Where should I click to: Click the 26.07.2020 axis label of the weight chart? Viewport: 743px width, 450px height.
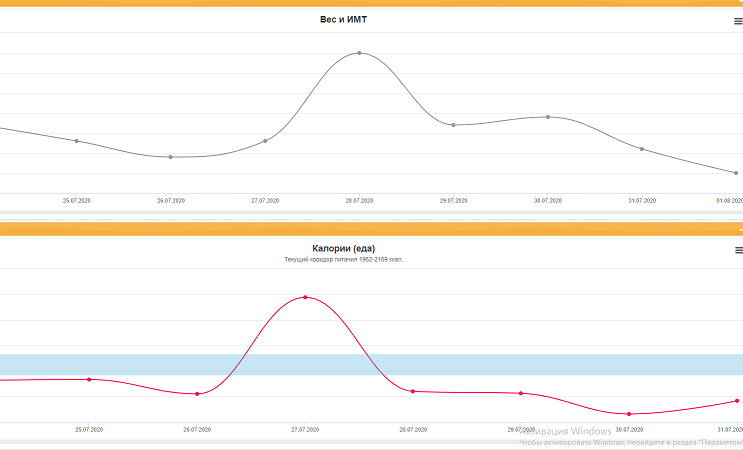click(171, 201)
